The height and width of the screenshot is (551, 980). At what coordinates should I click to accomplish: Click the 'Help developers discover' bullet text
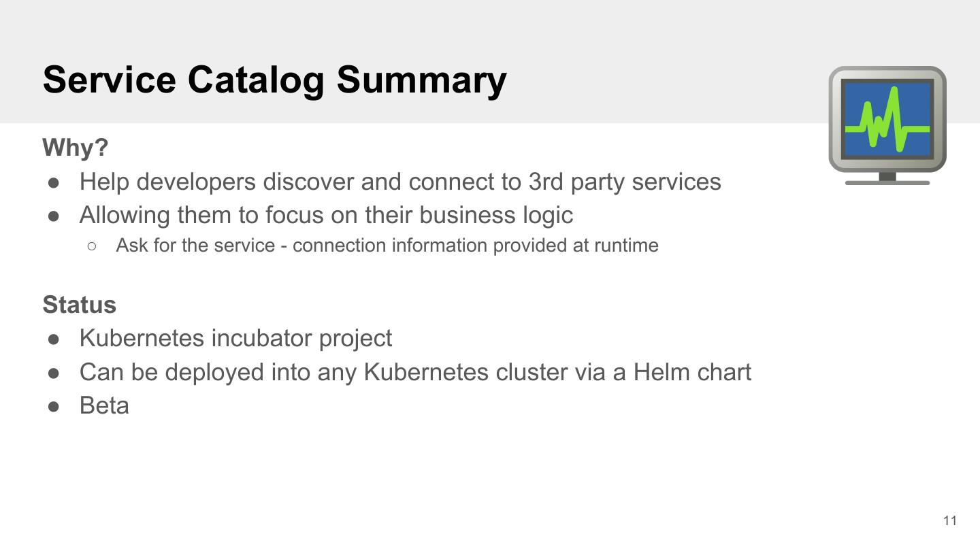(x=399, y=182)
